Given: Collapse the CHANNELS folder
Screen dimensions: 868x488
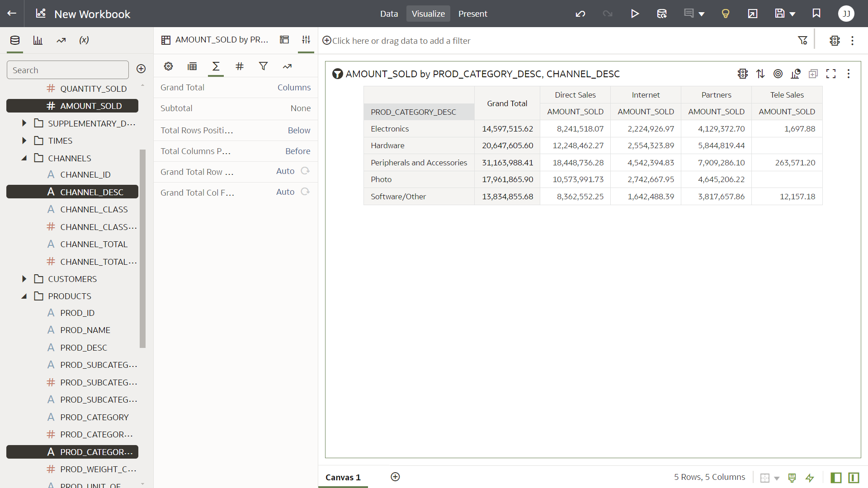Looking at the screenshot, I should click(24, 158).
